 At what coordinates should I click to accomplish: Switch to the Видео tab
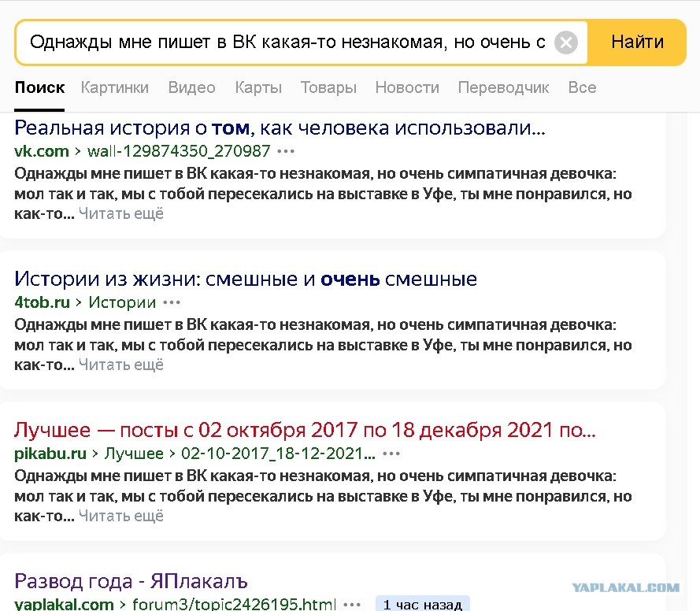coord(192,87)
